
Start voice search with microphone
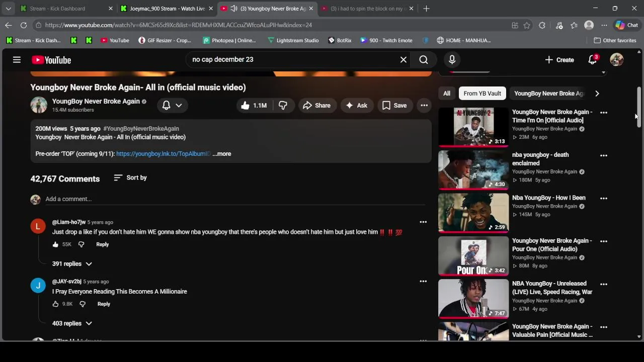(452, 60)
